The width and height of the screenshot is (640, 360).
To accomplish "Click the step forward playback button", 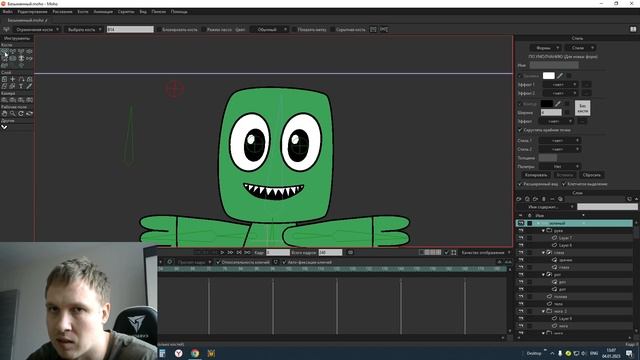I will (230, 253).
